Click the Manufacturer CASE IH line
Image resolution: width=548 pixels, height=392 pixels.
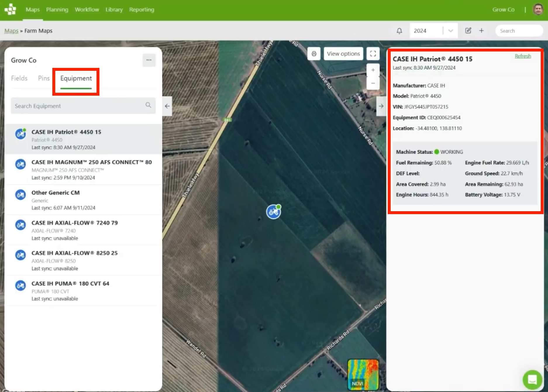tap(419, 86)
